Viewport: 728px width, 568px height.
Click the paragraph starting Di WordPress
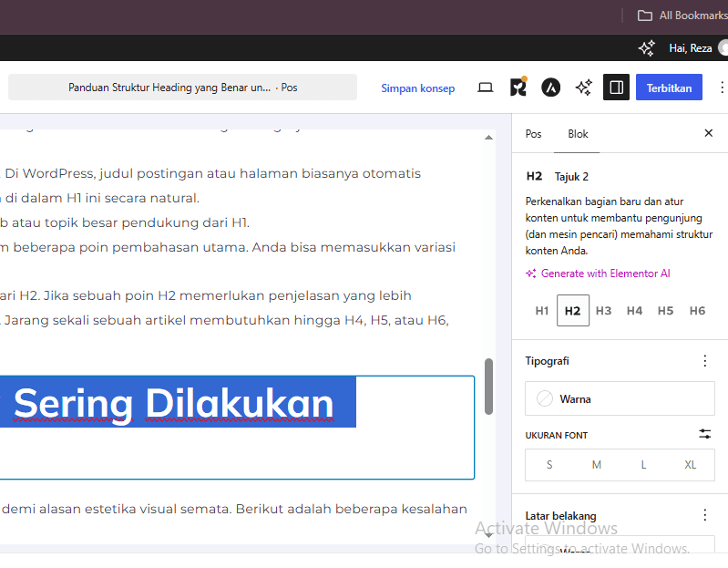pyautogui.click(x=210, y=174)
